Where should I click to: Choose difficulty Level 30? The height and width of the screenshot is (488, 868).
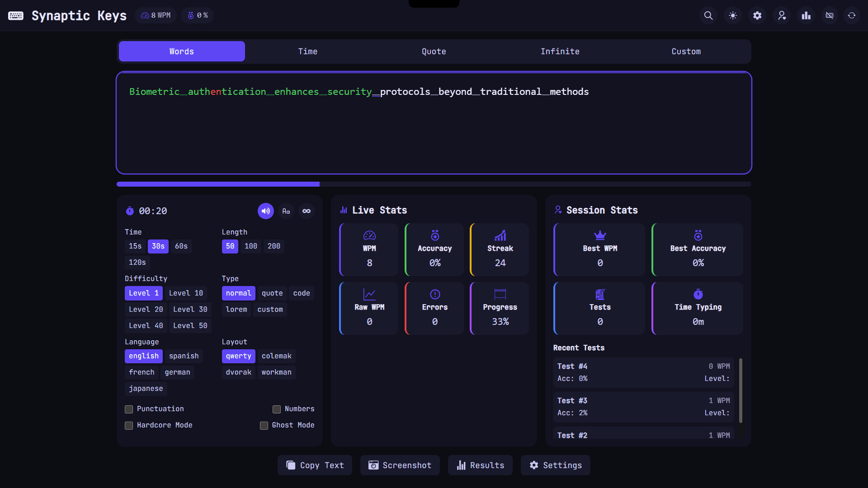tap(190, 310)
